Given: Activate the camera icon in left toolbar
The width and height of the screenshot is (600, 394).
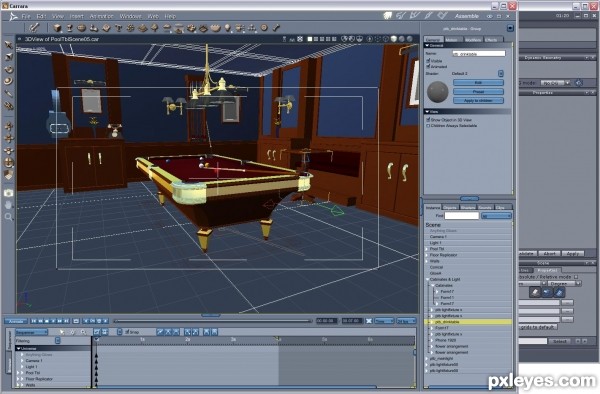Looking at the screenshot, I should [8, 193].
